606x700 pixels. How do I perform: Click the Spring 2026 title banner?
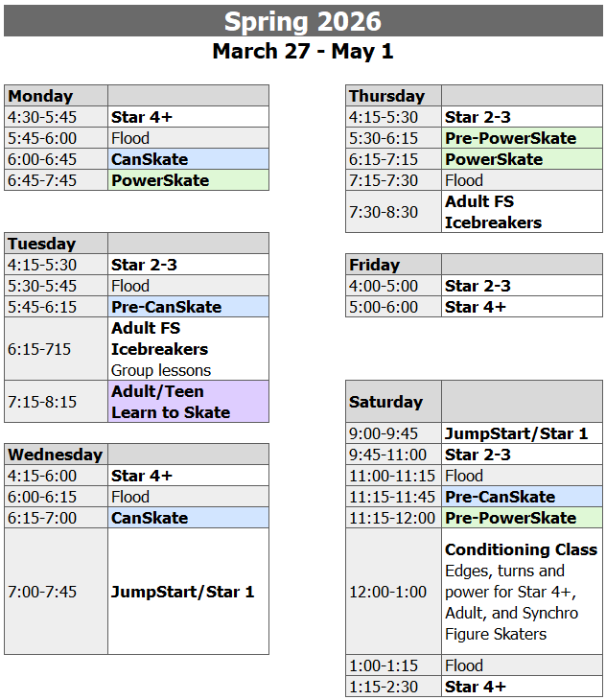click(x=303, y=21)
